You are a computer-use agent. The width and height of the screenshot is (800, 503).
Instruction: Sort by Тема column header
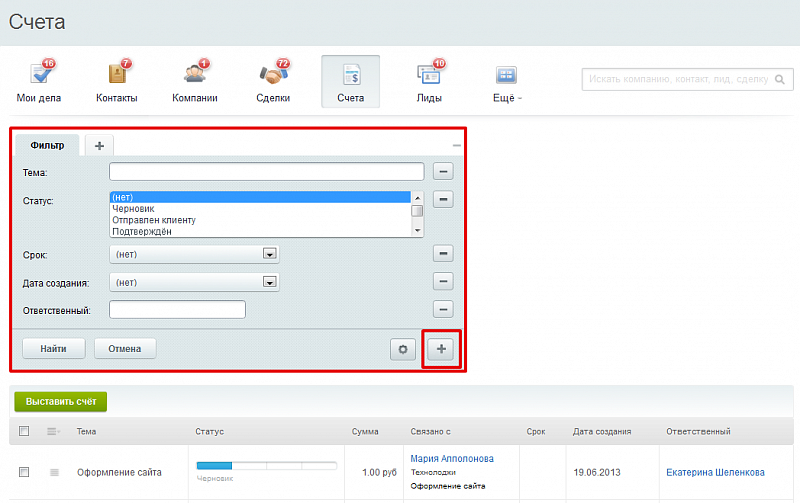click(86, 432)
